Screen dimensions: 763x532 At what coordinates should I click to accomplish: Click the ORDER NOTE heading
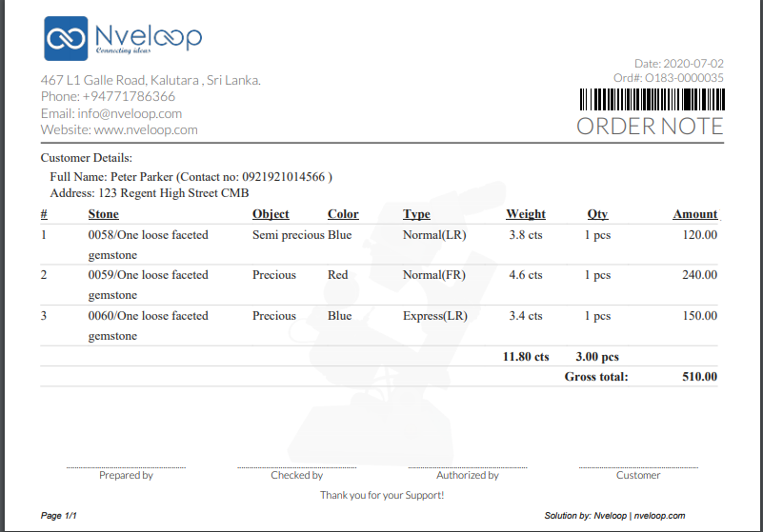(650, 127)
